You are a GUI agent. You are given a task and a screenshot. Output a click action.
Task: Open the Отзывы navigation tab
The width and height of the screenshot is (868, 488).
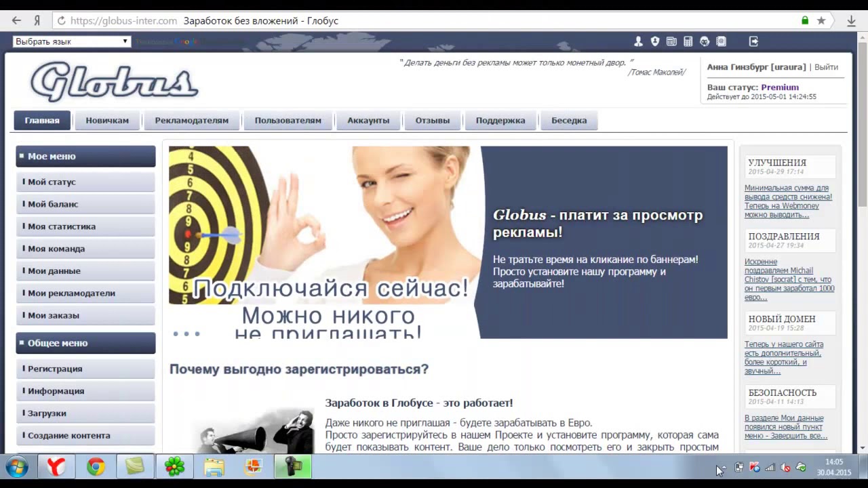click(x=433, y=121)
